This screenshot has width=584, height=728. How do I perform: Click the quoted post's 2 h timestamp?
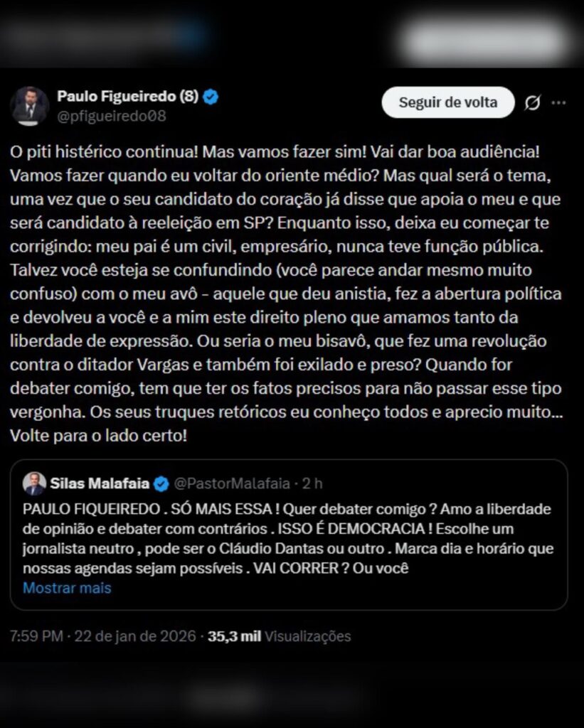pos(312,484)
